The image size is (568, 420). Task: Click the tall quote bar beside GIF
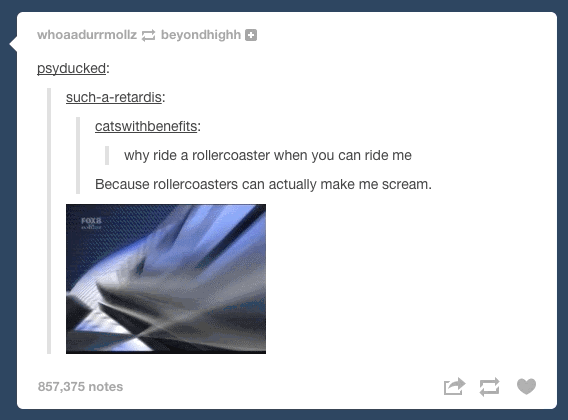(49, 221)
